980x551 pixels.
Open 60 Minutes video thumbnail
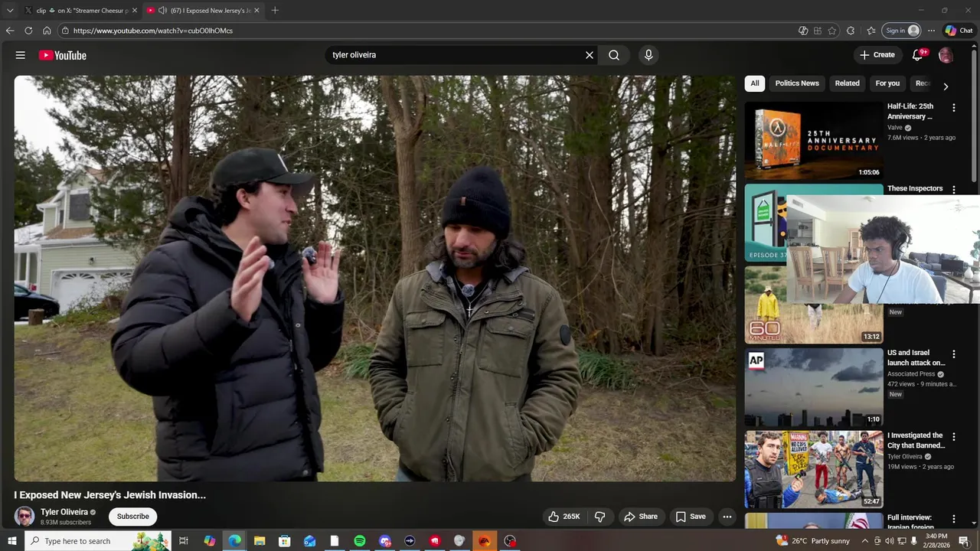click(x=814, y=305)
